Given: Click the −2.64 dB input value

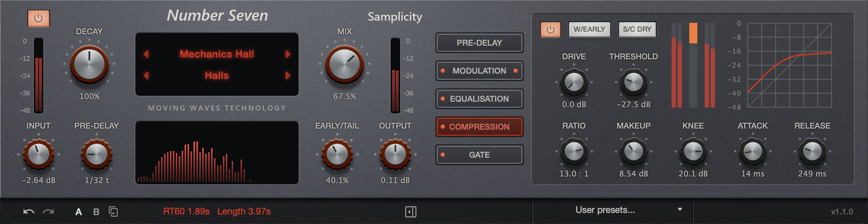Looking at the screenshot, I should tap(39, 181).
